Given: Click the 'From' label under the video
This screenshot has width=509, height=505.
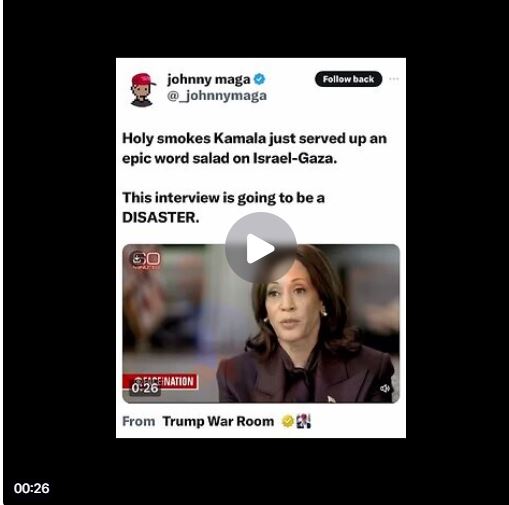Looking at the screenshot, I should (x=139, y=421).
